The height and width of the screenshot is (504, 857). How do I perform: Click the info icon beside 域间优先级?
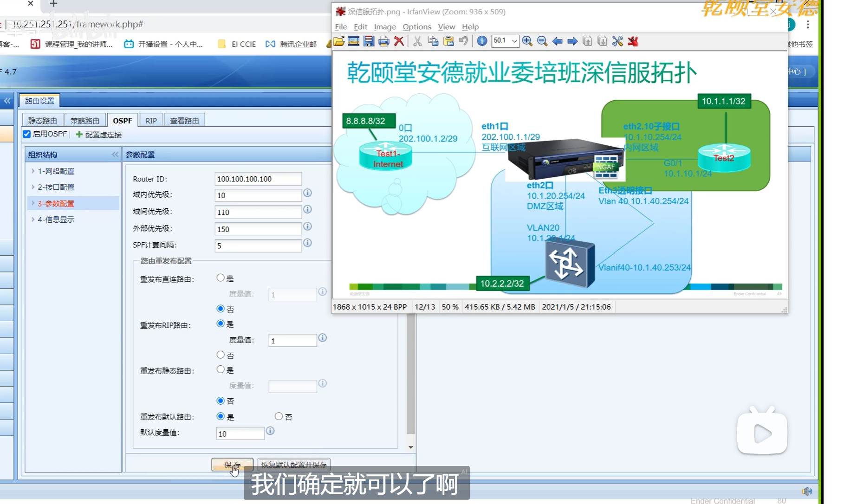[x=307, y=209]
